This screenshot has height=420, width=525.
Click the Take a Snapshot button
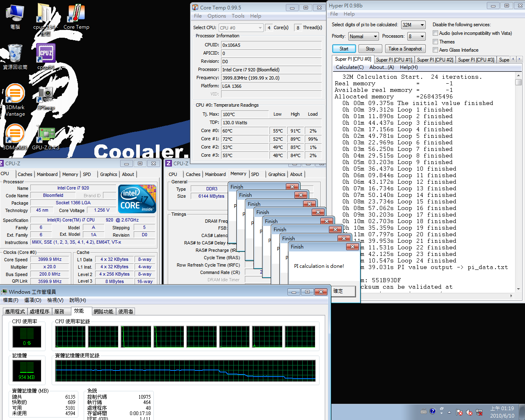405,49
